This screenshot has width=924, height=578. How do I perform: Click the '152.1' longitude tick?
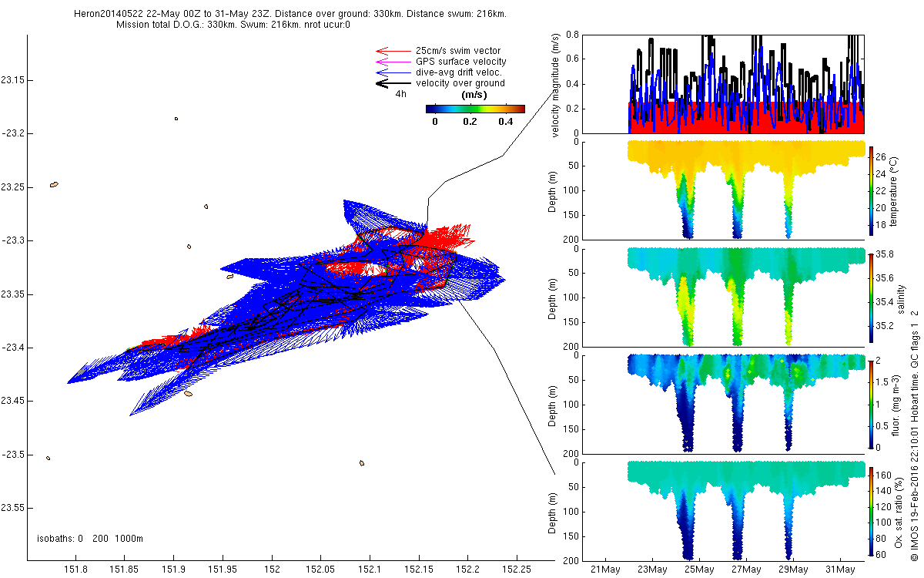(x=370, y=570)
